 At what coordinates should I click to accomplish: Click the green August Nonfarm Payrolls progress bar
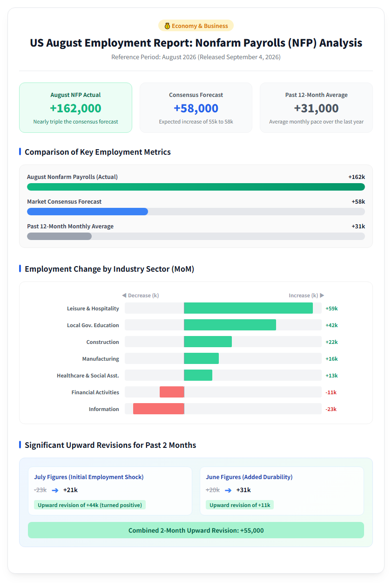point(196,187)
